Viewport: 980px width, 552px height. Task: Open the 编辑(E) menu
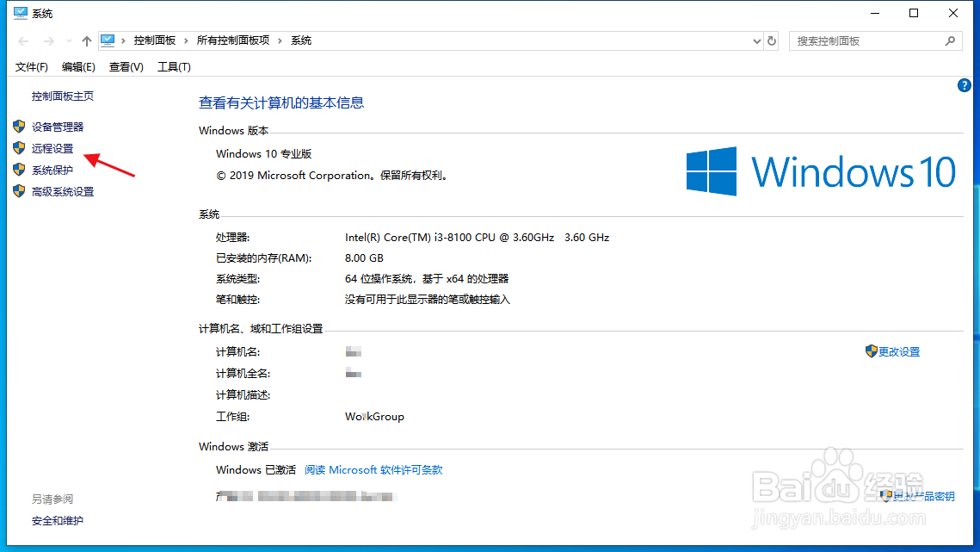coord(78,67)
